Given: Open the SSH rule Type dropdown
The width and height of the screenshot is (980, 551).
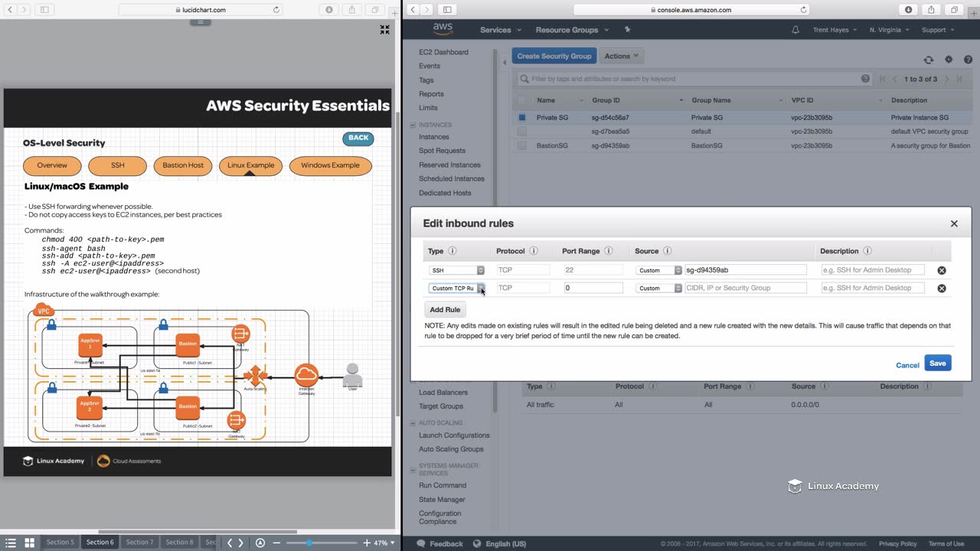Looking at the screenshot, I should [457, 270].
